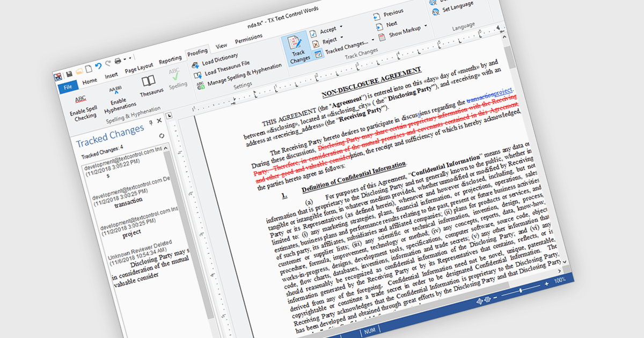Click the zoom slider handle
This screenshot has width=644, height=338.
pyautogui.click(x=521, y=290)
